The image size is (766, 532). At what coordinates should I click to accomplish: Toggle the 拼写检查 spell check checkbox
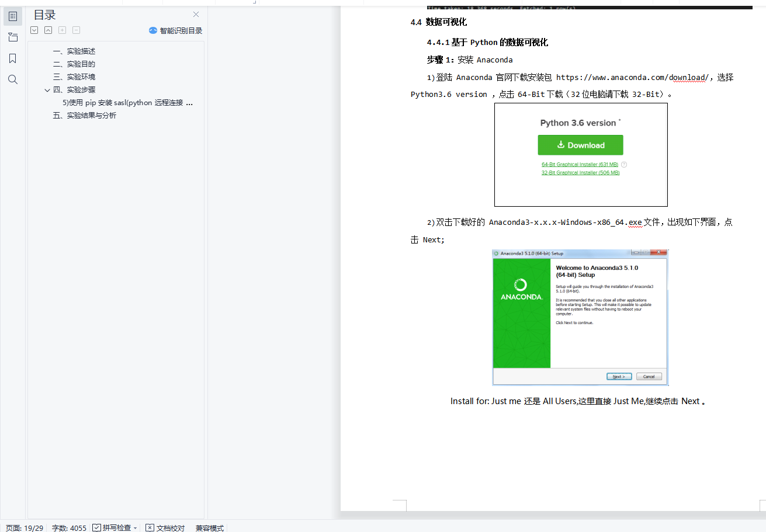(97, 528)
